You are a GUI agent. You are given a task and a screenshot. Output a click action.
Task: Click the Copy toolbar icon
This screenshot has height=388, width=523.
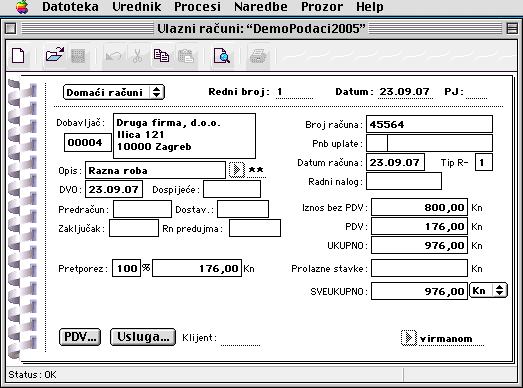(161, 56)
